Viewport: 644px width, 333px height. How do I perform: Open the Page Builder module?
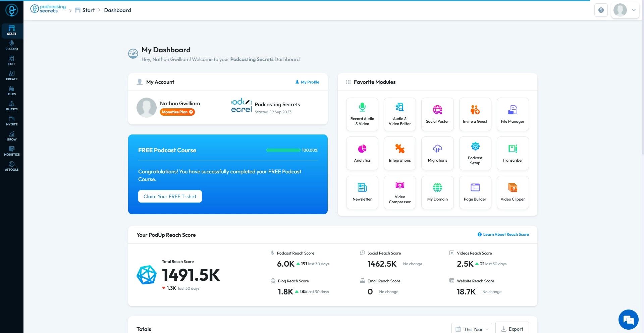point(475,192)
